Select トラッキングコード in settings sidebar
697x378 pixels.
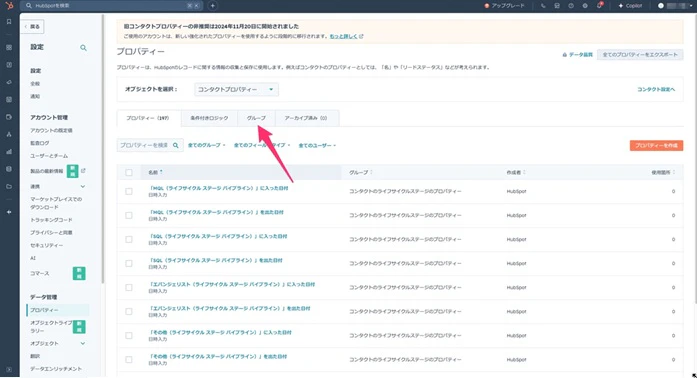51,220
